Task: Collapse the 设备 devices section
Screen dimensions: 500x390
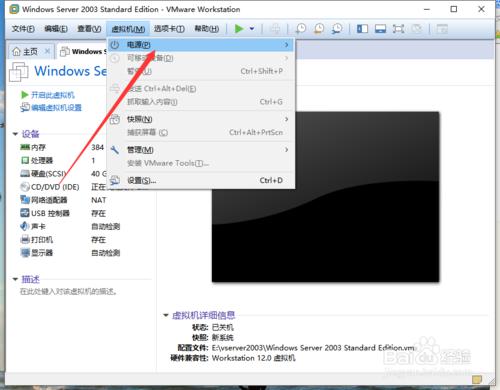Action: click(15, 134)
